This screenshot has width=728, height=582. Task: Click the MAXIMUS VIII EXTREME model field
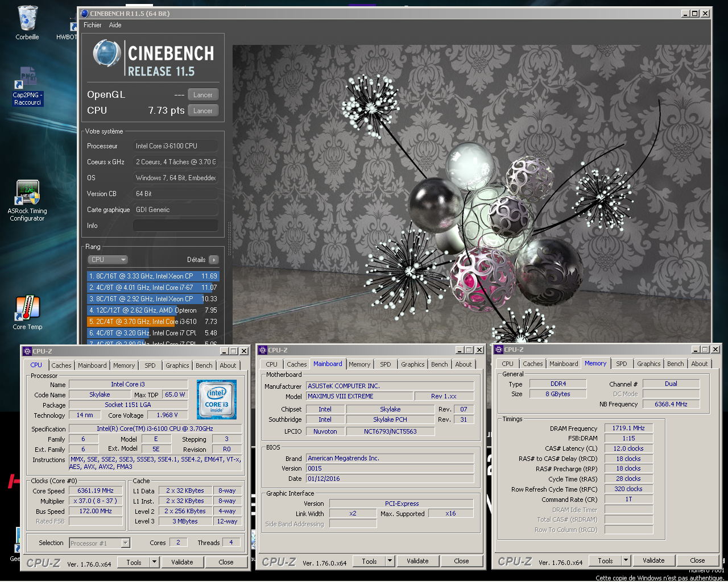pyautogui.click(x=360, y=396)
